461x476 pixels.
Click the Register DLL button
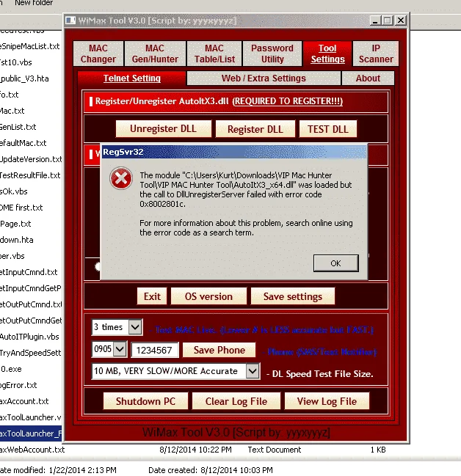(255, 129)
